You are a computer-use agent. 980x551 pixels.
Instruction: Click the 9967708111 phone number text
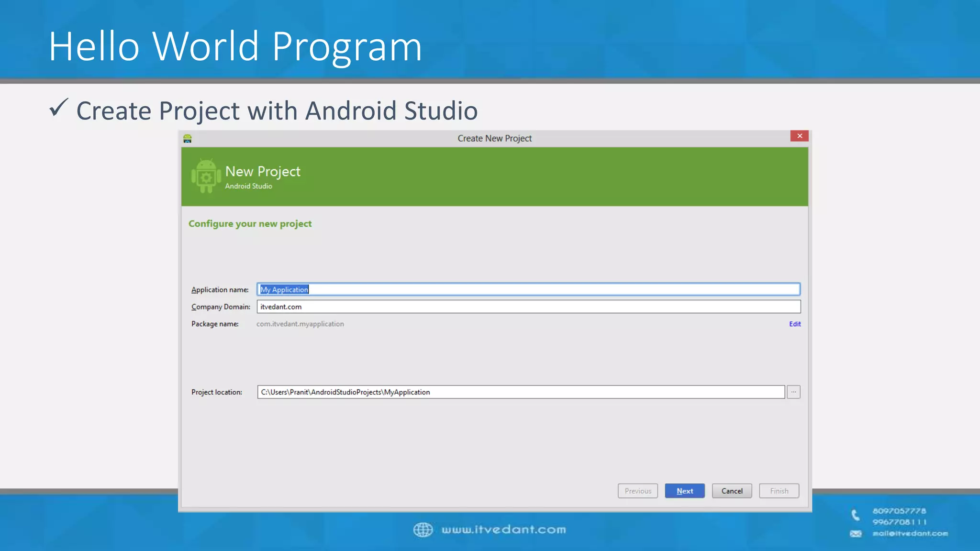[899, 522]
